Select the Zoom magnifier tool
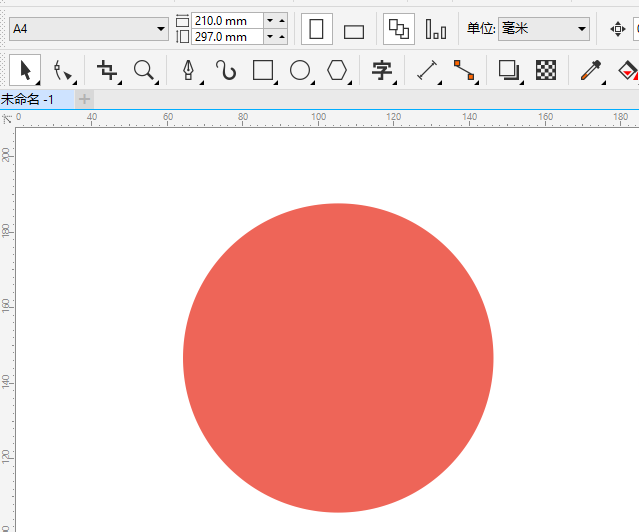This screenshot has width=639, height=532. point(144,70)
